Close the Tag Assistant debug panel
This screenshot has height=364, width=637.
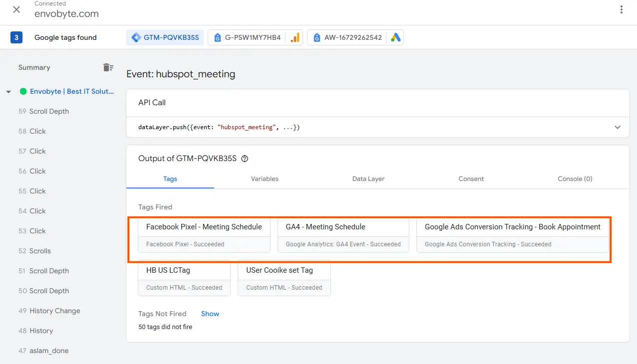(x=16, y=9)
